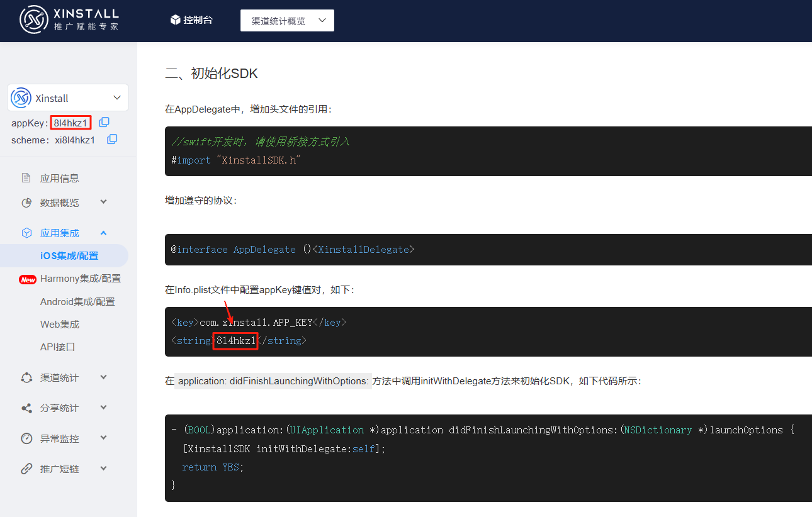The image size is (812, 517).
Task: Click the 异常监控 gauge icon
Action: [26, 438]
